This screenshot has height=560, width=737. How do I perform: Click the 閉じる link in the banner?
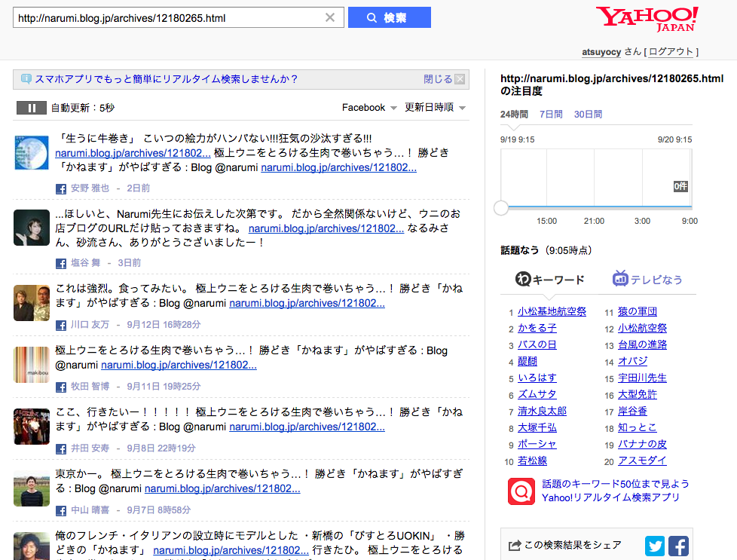(x=438, y=79)
